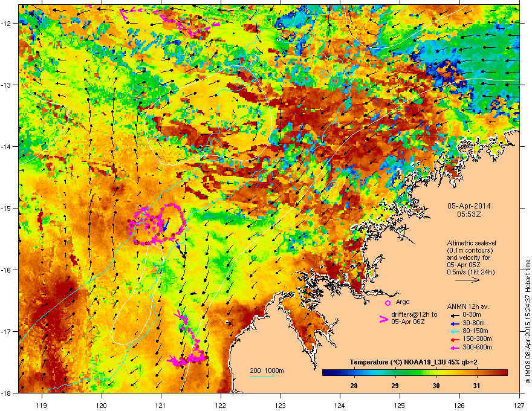532x411 pixels.
Task: Click the 'ANMN 12h av.' heading
Action: click(468, 307)
